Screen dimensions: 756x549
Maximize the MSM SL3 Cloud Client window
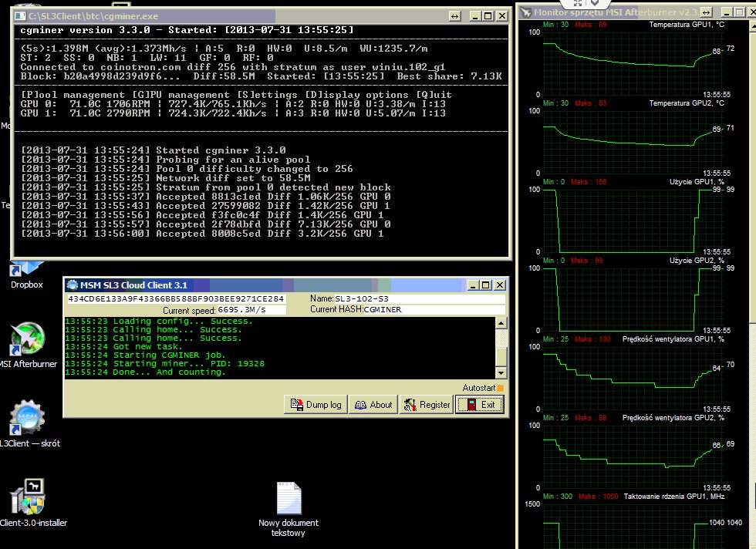(485, 285)
